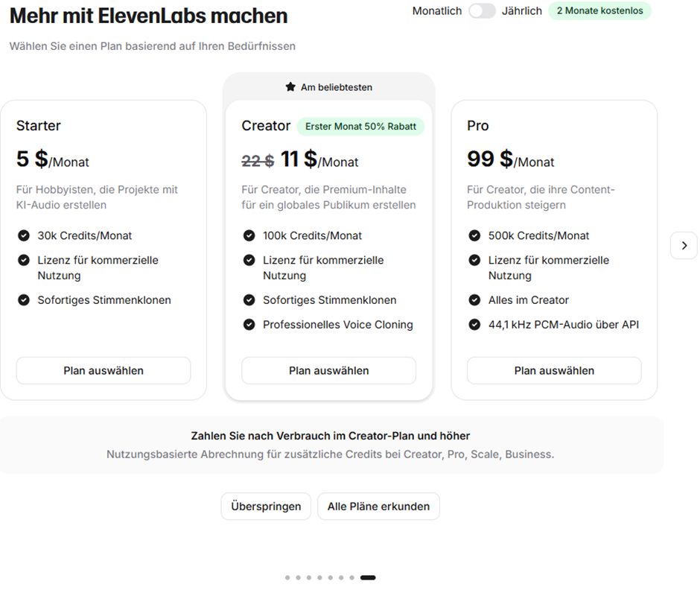This screenshot has height=593, width=700.
Task: Click the 'Nutzungsbasierte Abrechnung' description line
Action: click(x=331, y=454)
